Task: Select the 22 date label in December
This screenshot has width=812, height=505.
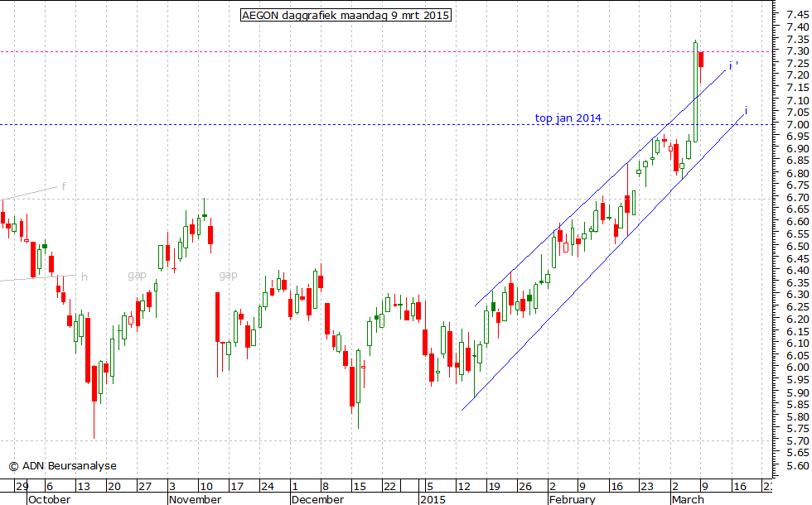Action: coord(389,487)
